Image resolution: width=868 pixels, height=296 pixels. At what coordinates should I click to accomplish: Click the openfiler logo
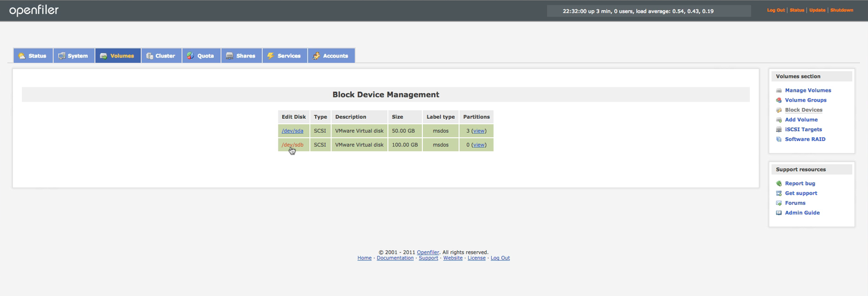click(x=34, y=10)
